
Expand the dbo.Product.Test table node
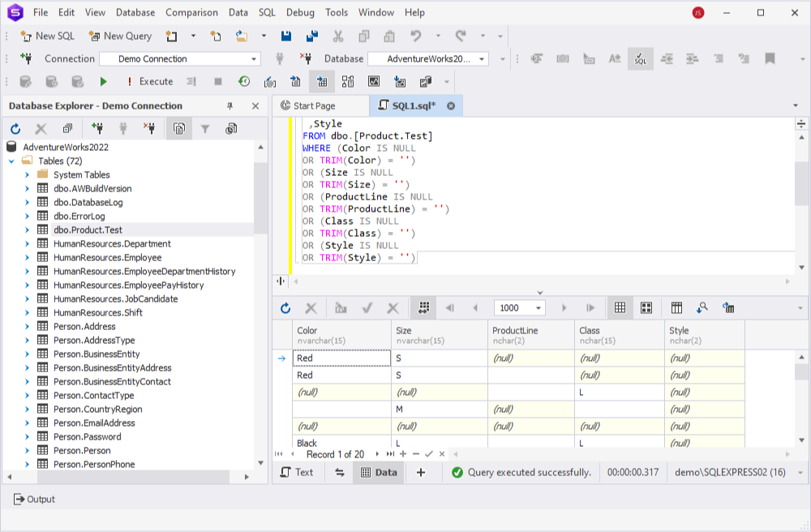[x=27, y=230]
